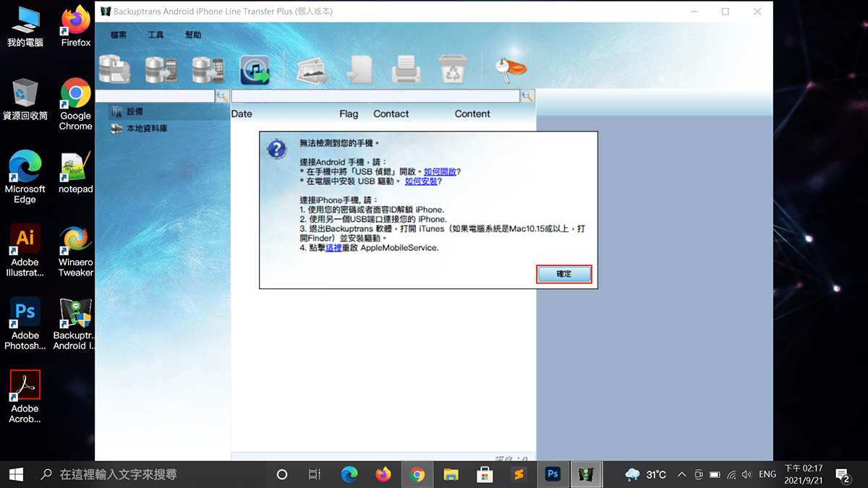Open the 工具 menu

pos(156,35)
